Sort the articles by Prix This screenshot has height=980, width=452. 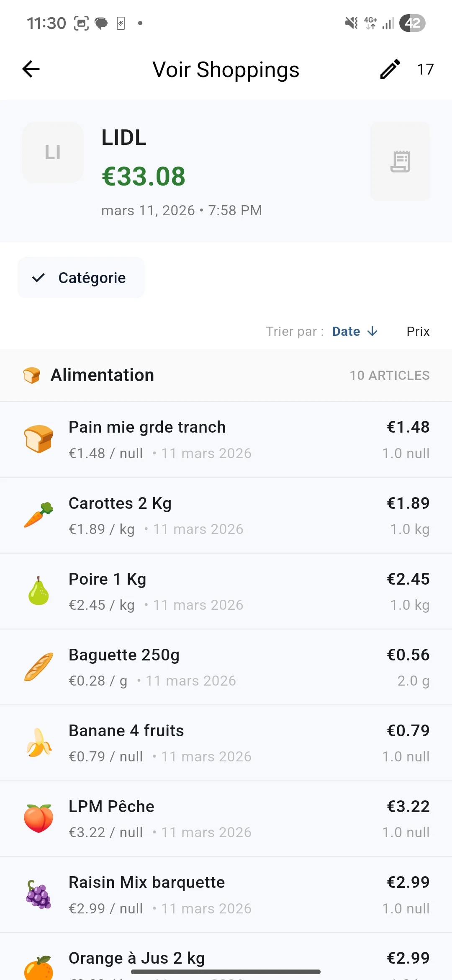tap(418, 331)
